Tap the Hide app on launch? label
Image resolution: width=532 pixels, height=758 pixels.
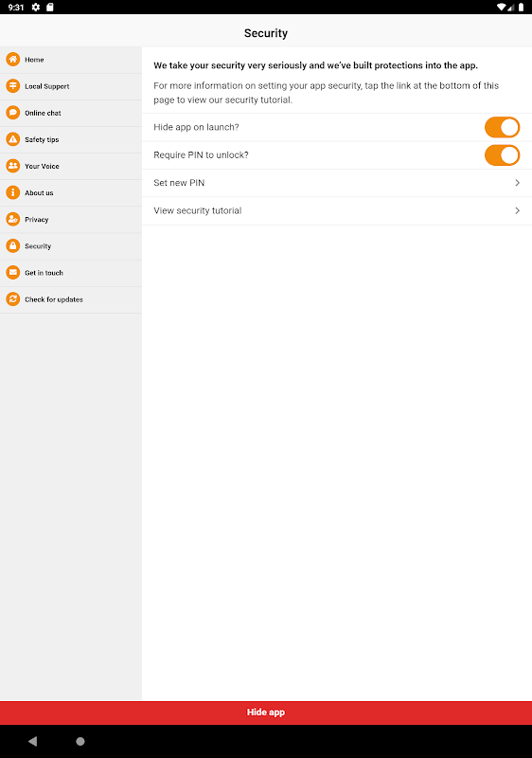click(196, 127)
